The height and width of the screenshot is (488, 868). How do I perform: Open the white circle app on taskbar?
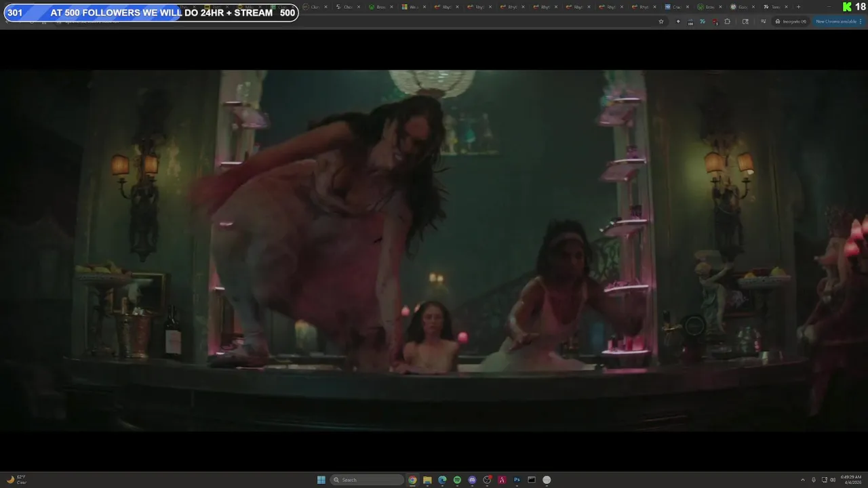pyautogui.click(x=547, y=480)
